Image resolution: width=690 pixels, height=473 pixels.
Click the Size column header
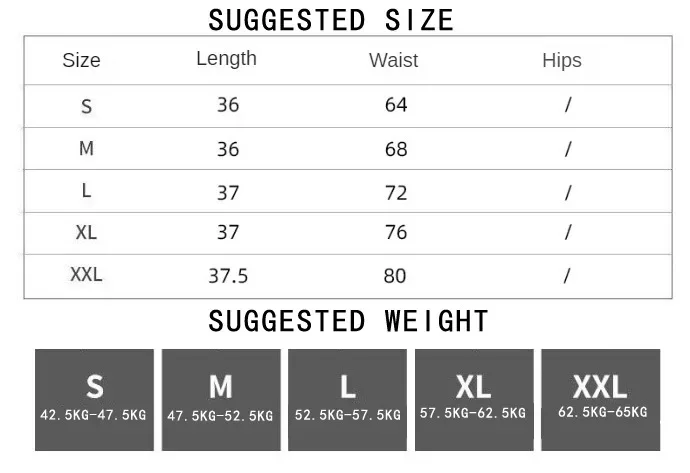82,60
